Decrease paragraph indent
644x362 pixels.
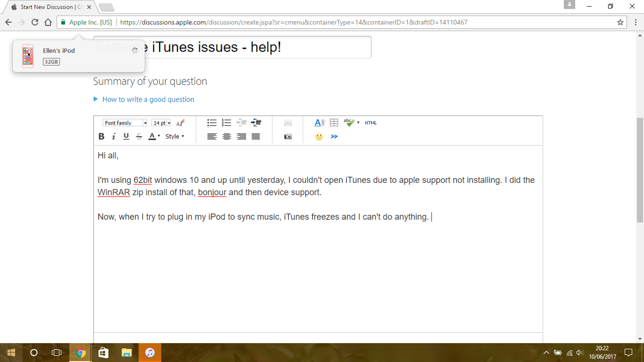click(241, 123)
